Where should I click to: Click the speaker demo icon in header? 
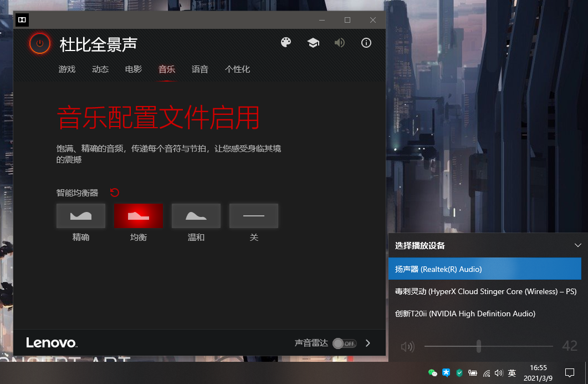[x=339, y=43]
